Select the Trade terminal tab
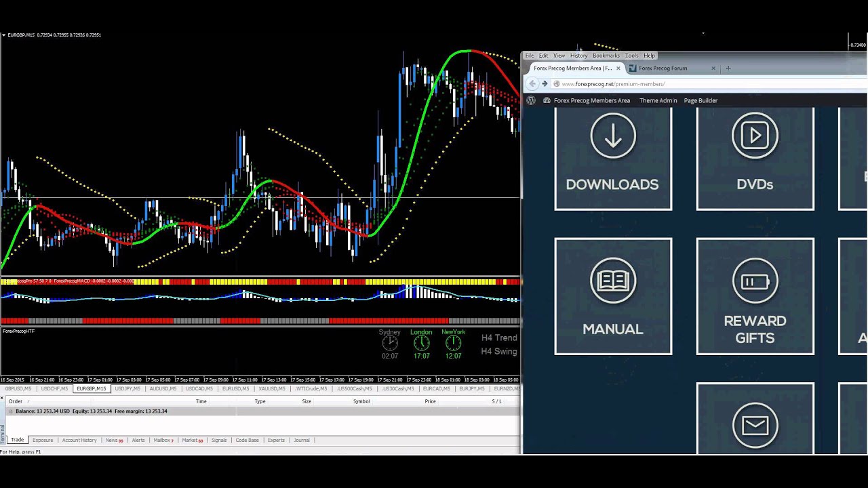Image resolution: width=868 pixels, height=488 pixels. click(17, 440)
